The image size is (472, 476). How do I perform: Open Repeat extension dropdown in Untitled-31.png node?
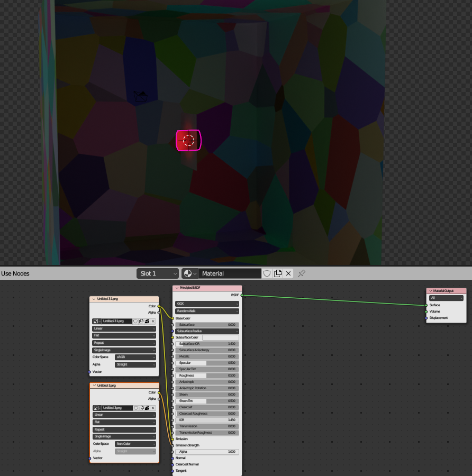pos(124,343)
